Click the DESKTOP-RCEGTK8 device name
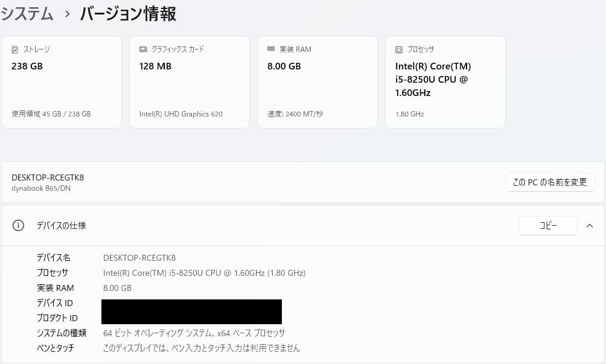The image size is (606, 364). tap(48, 177)
